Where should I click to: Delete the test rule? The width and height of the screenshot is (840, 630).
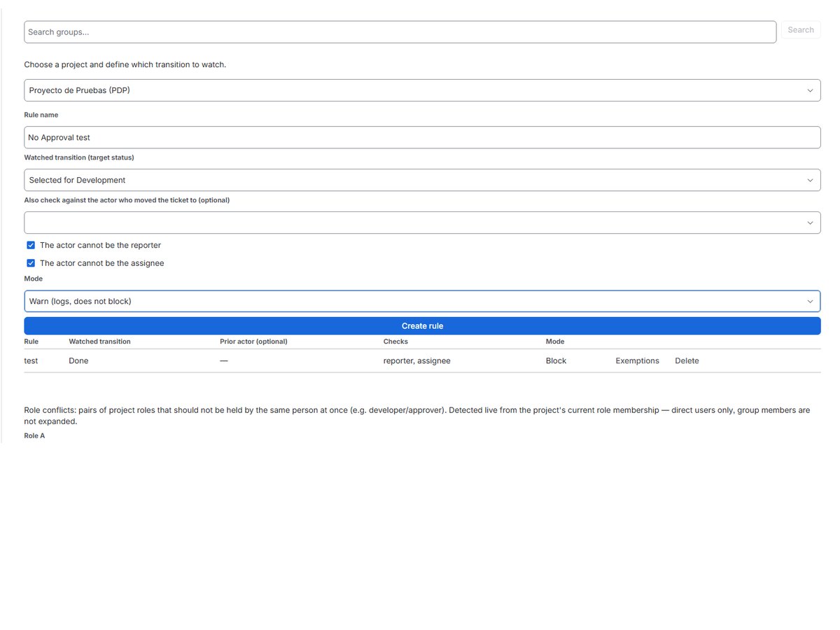pos(687,360)
